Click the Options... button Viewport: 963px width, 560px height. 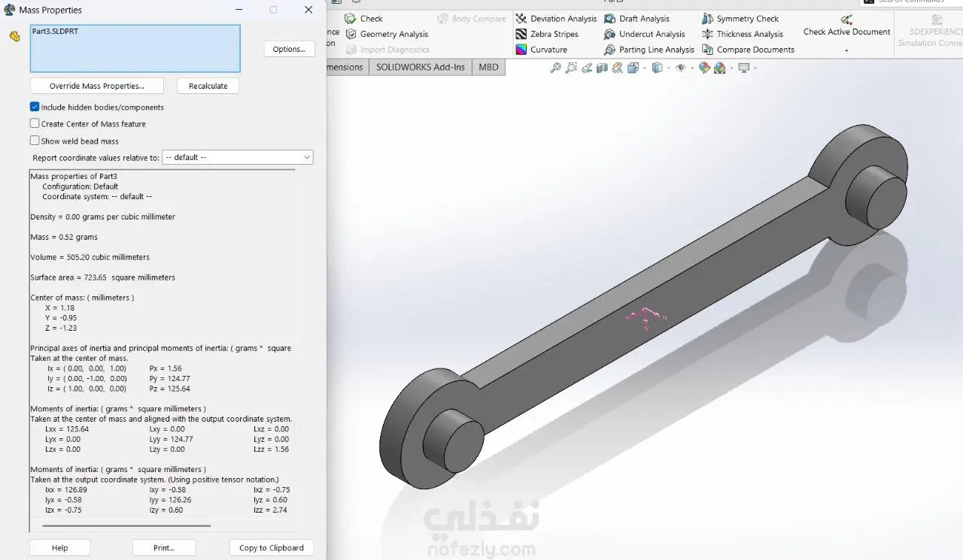coord(289,49)
